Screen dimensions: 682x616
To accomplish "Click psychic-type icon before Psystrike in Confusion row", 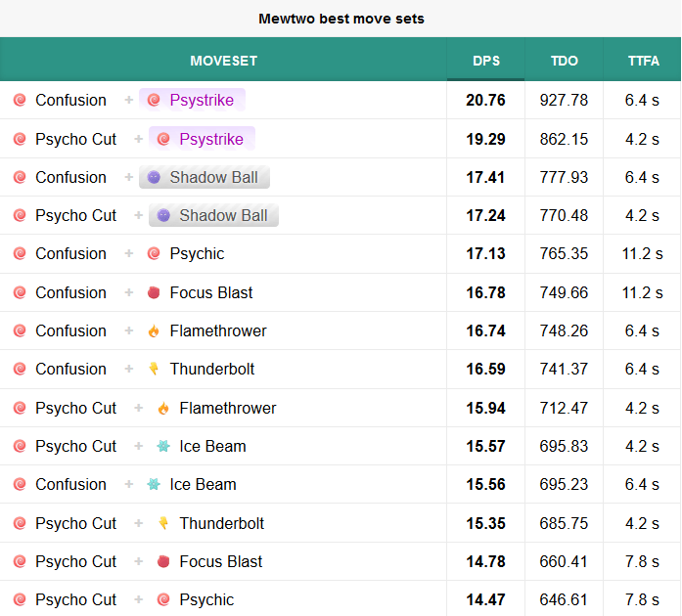I will coord(154,100).
